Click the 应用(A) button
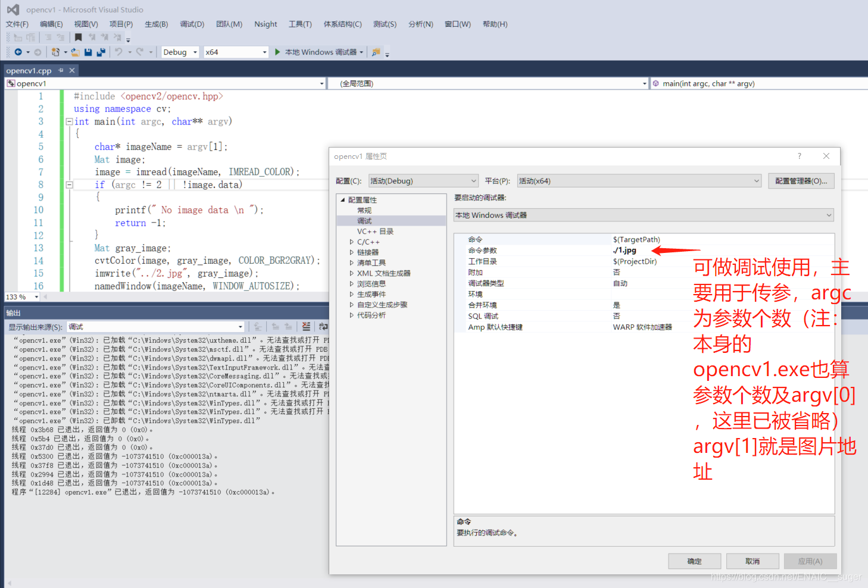This screenshot has height=588, width=868. [x=810, y=561]
